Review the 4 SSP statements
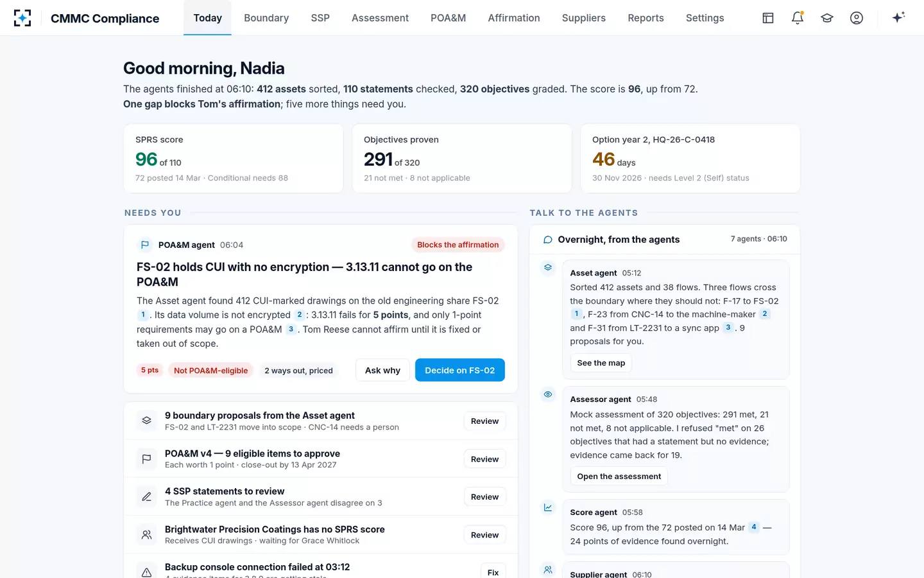 pos(484,496)
